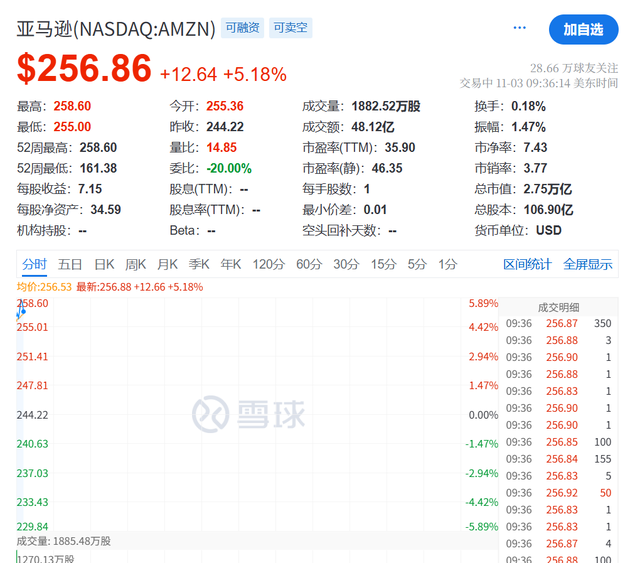
Task: Open the three-dot more options menu
Action: [x=520, y=28]
